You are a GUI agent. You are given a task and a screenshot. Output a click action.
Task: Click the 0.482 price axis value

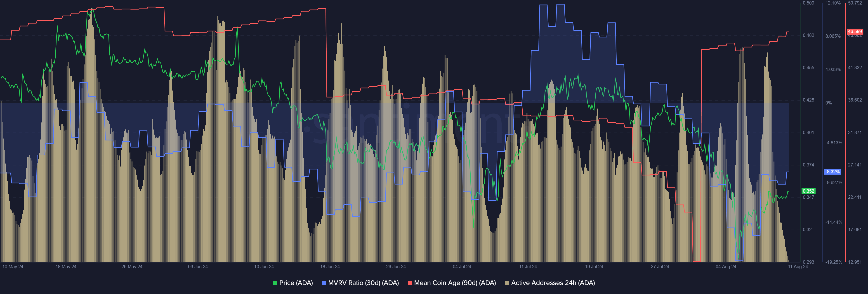tap(808, 36)
